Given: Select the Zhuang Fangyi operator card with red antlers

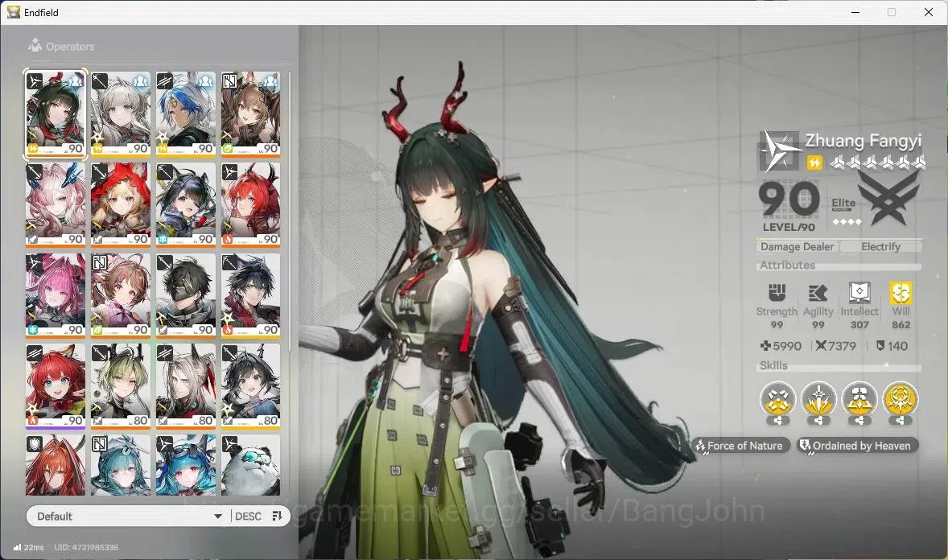Looking at the screenshot, I should point(56,113).
